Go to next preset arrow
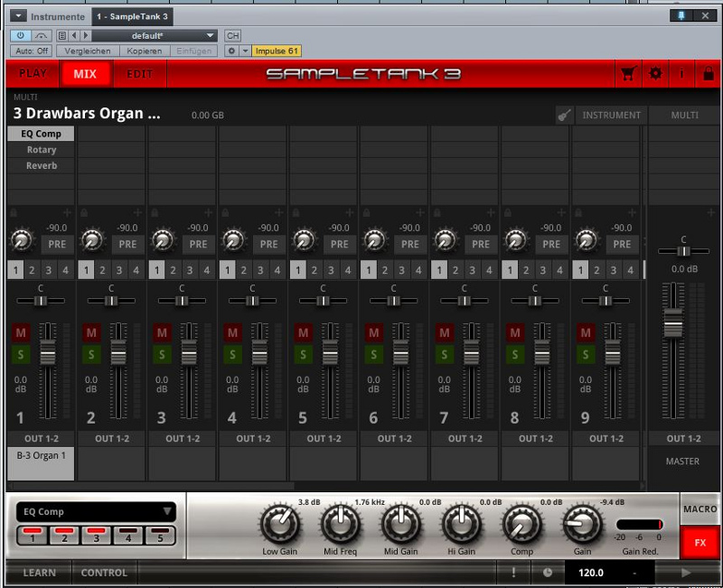 (x=85, y=35)
